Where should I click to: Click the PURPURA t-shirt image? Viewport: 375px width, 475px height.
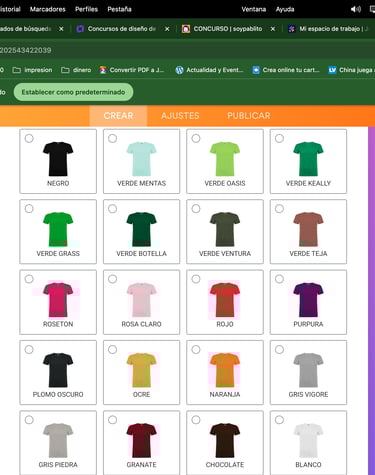(x=308, y=300)
